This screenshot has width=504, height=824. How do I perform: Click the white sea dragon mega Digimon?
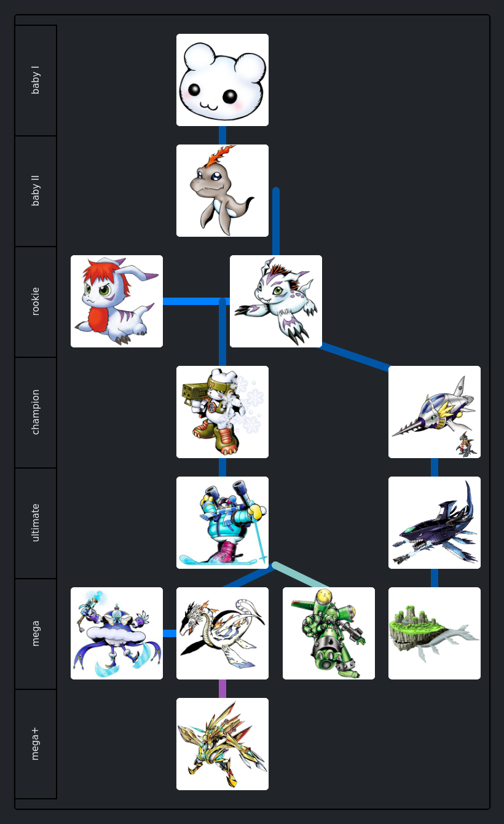point(222,633)
